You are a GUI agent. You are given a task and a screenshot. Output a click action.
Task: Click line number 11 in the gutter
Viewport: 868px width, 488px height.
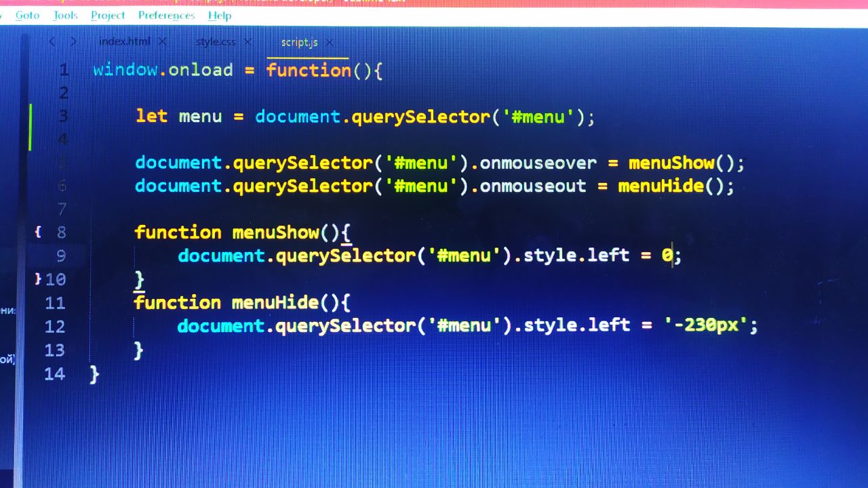[x=55, y=302]
